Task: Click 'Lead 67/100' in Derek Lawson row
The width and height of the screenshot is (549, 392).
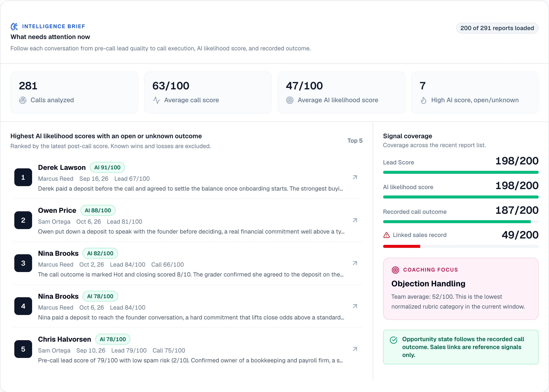Action: point(132,179)
